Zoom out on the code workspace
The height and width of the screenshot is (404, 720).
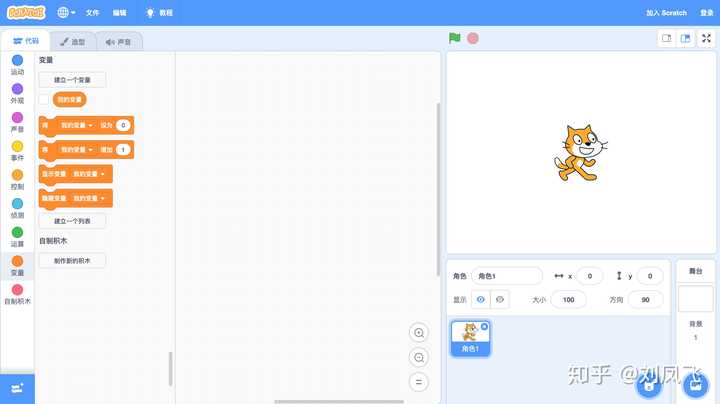tap(419, 357)
